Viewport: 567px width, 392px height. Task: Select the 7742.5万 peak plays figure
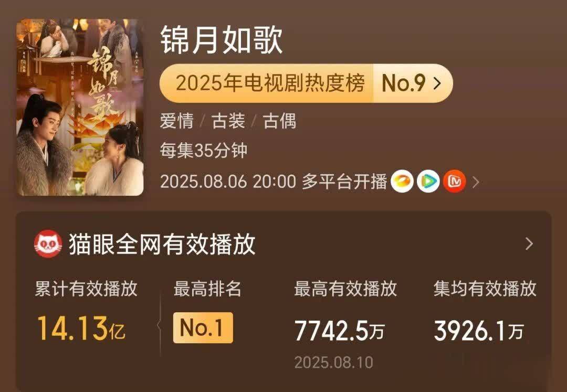[340, 331]
